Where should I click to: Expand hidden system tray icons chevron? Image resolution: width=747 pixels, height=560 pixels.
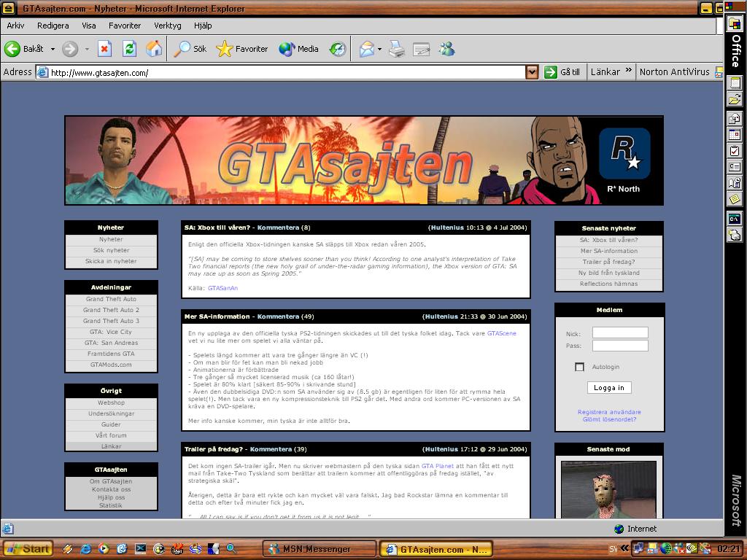coord(624,548)
